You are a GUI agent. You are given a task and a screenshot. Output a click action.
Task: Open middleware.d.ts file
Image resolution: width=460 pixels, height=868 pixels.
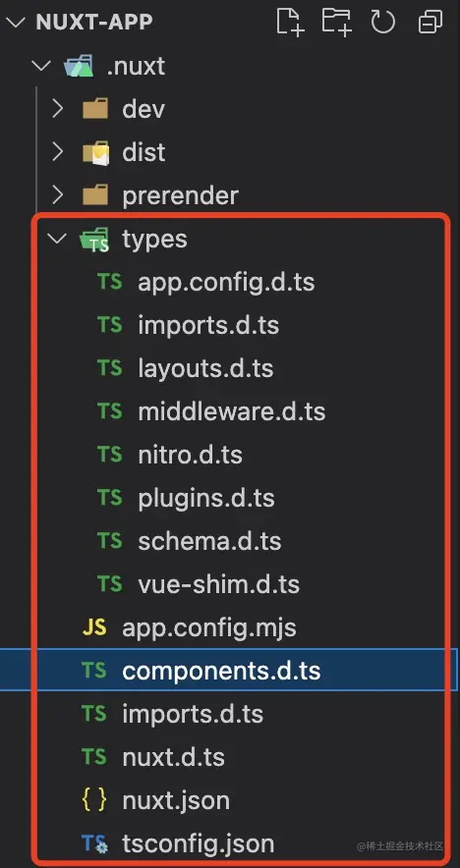231,411
